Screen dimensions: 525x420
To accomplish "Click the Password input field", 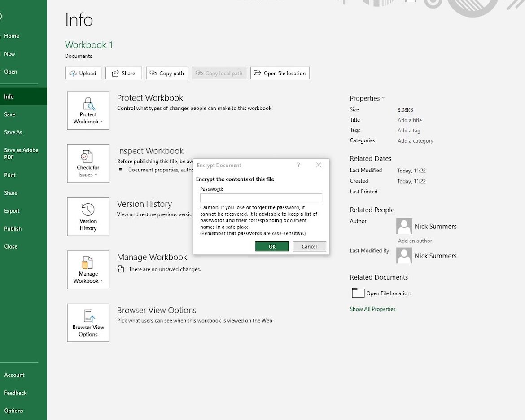I will (260, 197).
